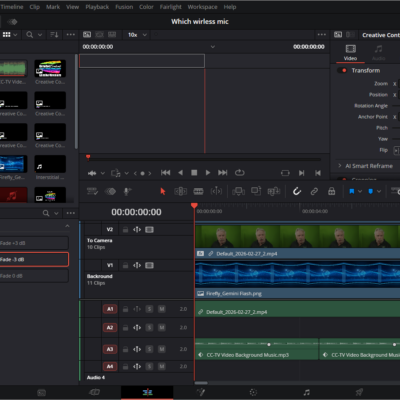Click the Overwrite Clip icon

tap(256, 191)
